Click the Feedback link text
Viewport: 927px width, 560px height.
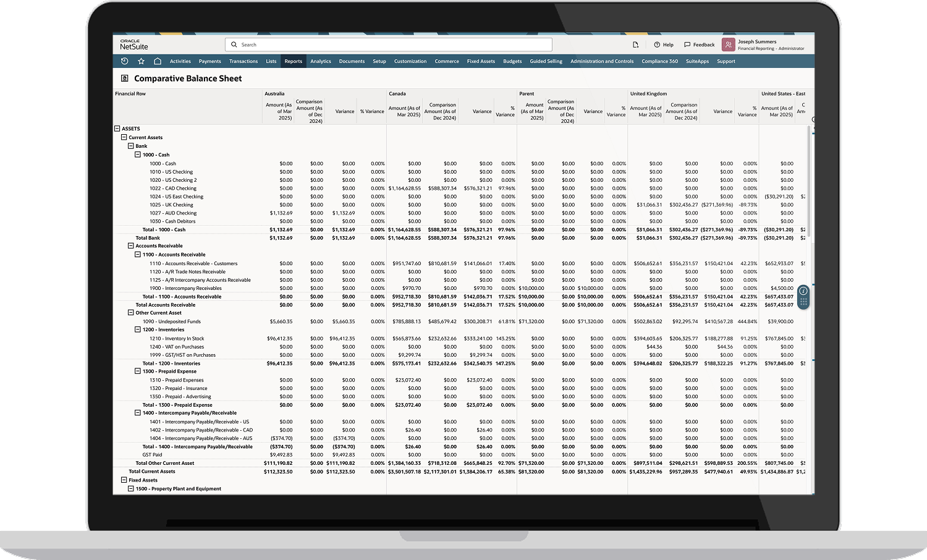704,45
